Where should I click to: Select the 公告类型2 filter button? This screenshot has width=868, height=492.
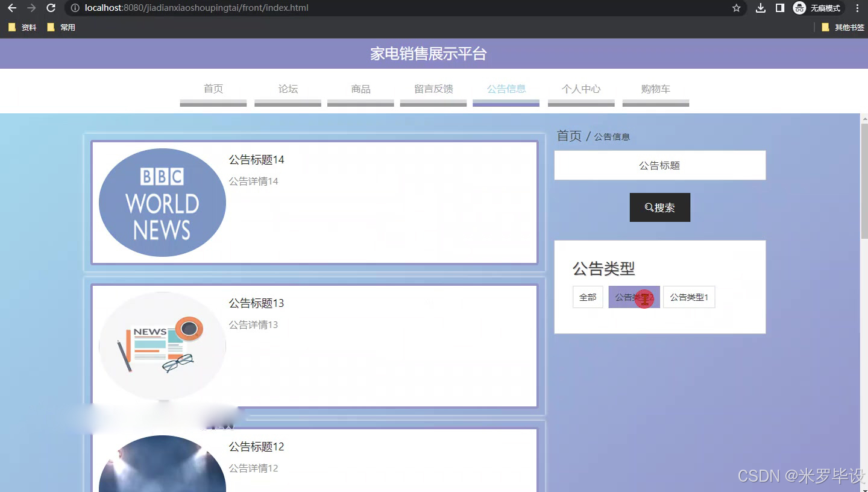point(634,297)
